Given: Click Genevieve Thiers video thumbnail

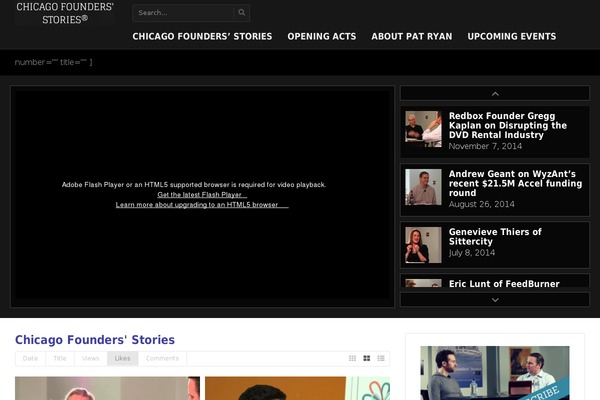Looking at the screenshot, I should tap(423, 245).
